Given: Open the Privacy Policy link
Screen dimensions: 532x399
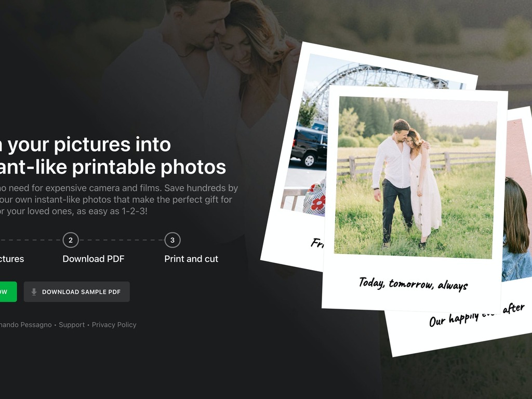Looking at the screenshot, I should [x=114, y=325].
